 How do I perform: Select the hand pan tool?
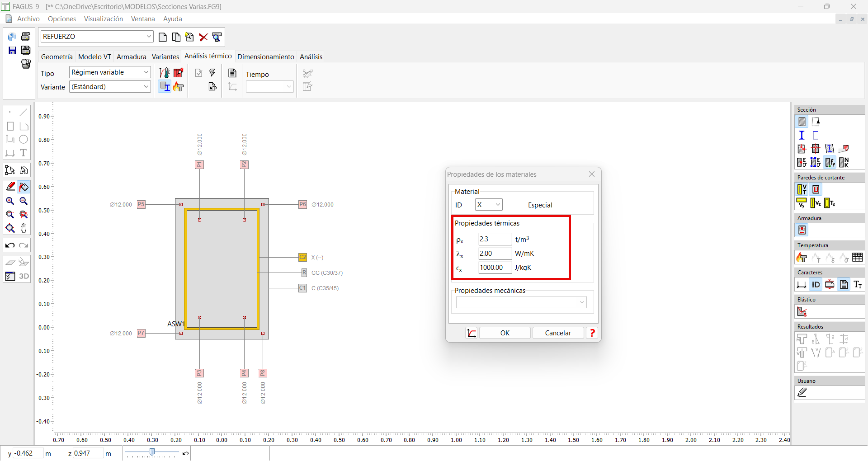(24, 228)
